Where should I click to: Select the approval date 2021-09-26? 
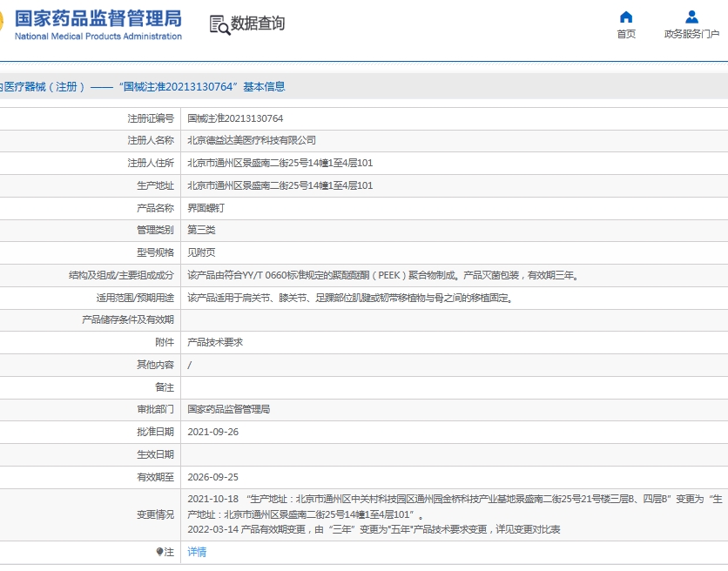click(213, 432)
